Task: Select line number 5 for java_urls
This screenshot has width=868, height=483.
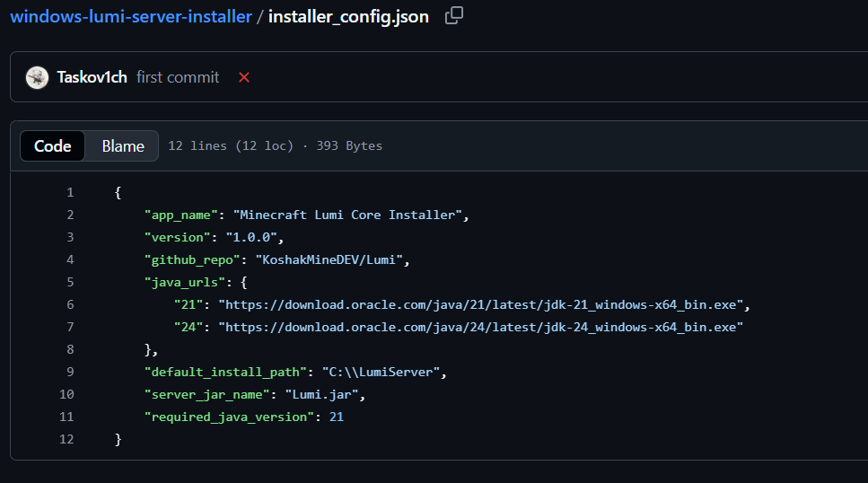Action: click(69, 282)
